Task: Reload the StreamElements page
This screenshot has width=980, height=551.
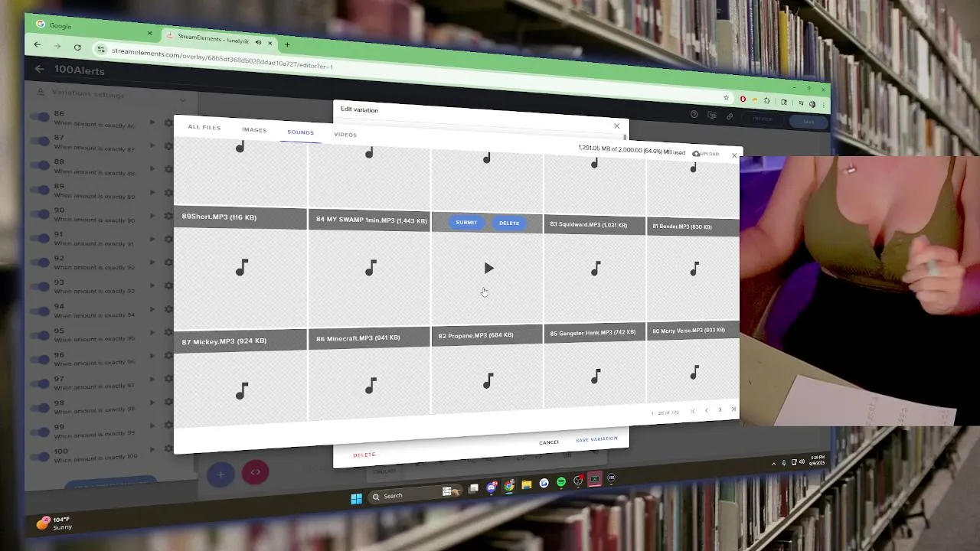Action: click(77, 47)
